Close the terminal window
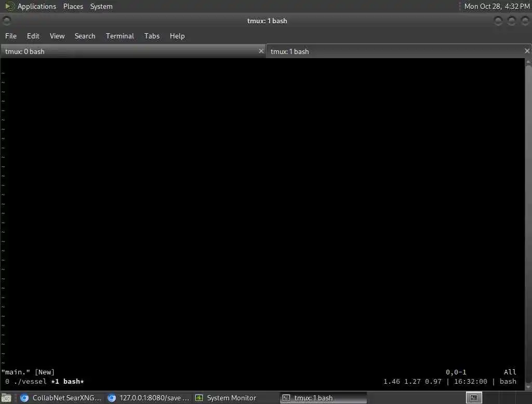The width and height of the screenshot is (532, 404). tap(525, 21)
